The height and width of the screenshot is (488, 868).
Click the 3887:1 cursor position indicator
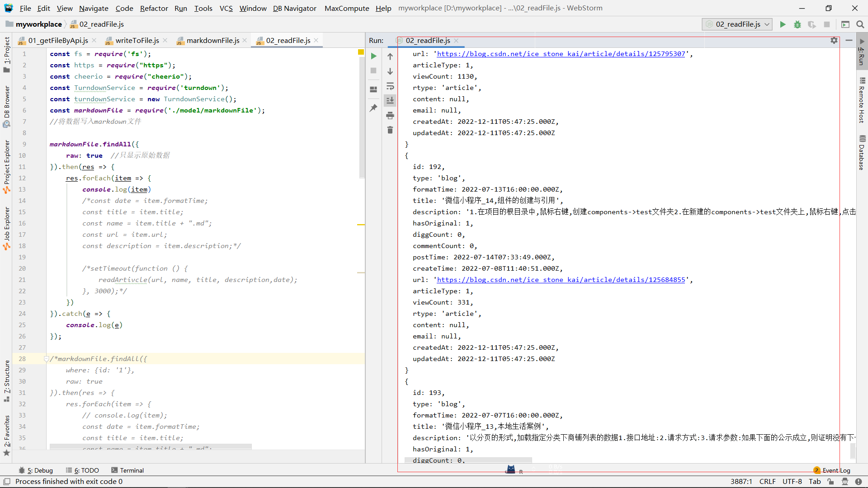(741, 482)
